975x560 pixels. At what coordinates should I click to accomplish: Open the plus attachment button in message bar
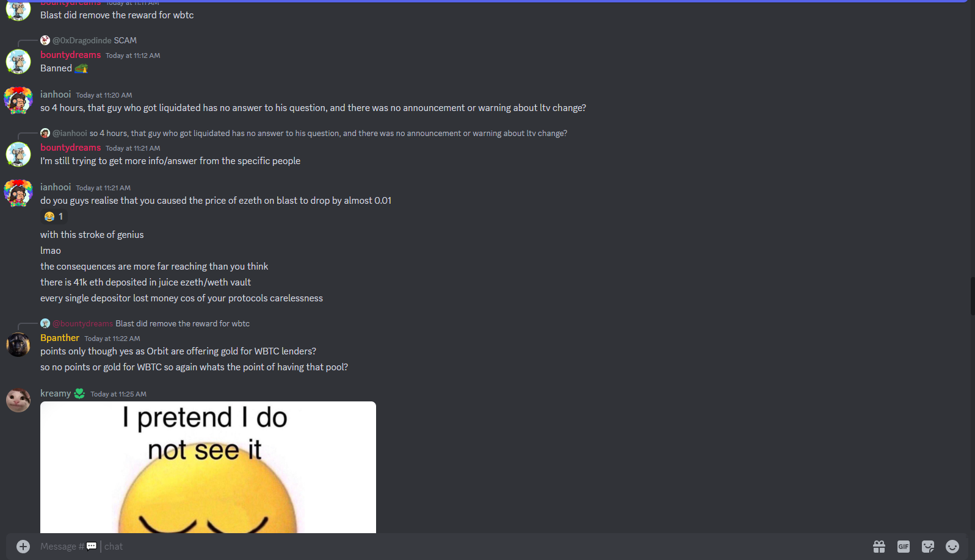[23, 547]
